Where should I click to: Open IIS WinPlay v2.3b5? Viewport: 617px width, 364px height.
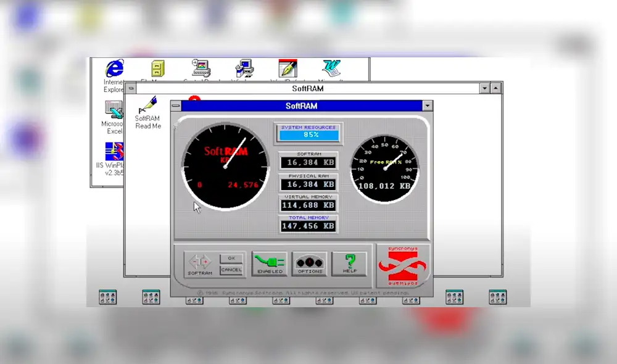point(114,150)
